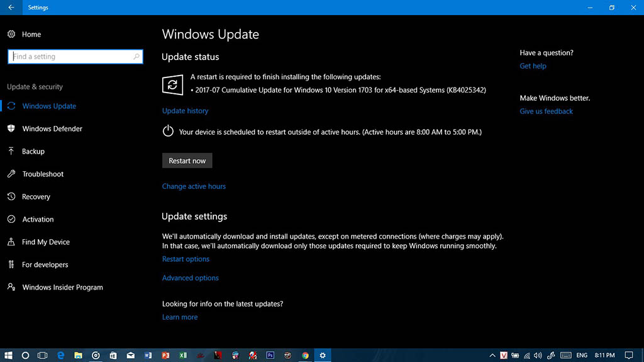Click the update sync status icon

pyautogui.click(x=172, y=85)
